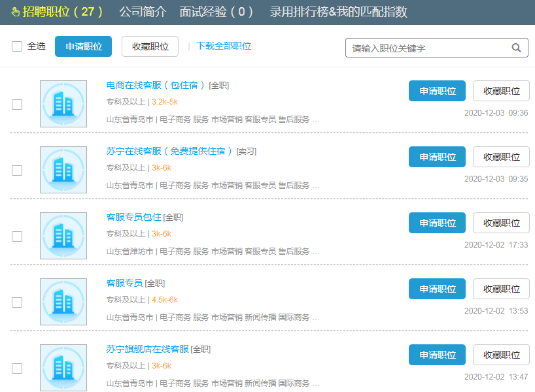Open 录用排行榜&我的匹配指数 tab
This screenshot has width=535, height=392.
pyautogui.click(x=338, y=12)
